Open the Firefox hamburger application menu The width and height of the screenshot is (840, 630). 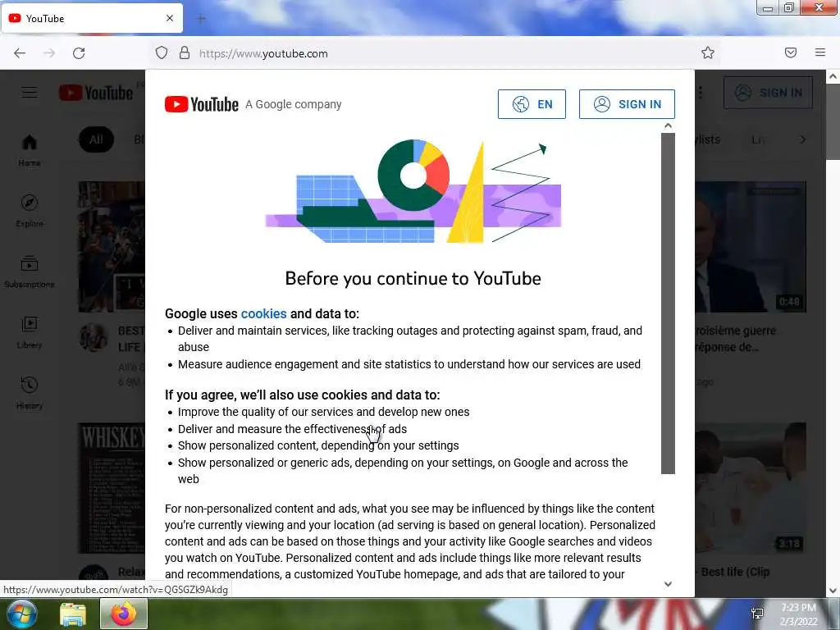click(820, 52)
